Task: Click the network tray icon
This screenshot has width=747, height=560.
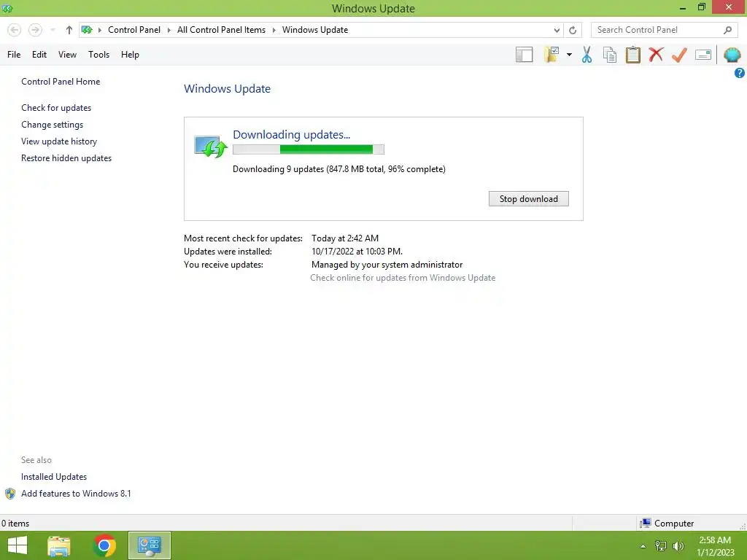Action: tap(661, 546)
